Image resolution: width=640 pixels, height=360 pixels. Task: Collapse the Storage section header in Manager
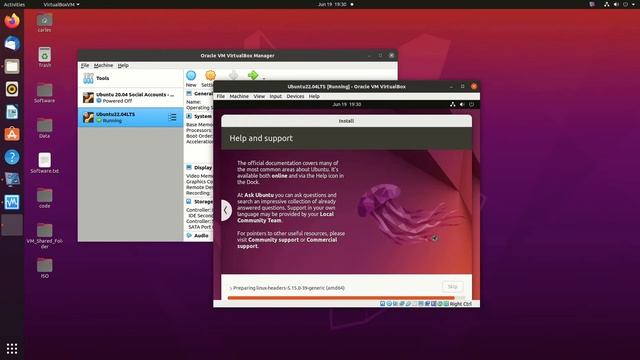click(x=199, y=202)
